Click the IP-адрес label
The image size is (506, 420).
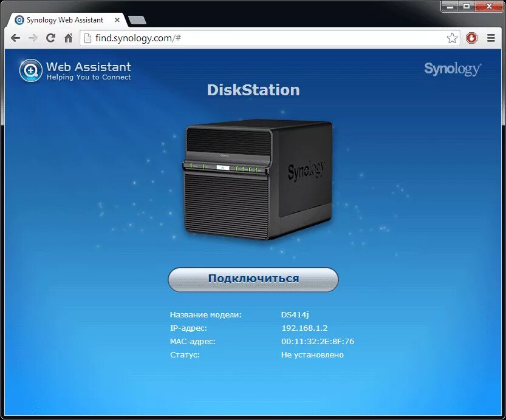tap(188, 328)
